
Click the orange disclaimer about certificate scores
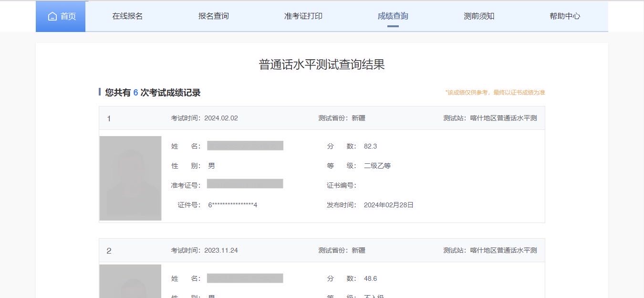[495, 93]
